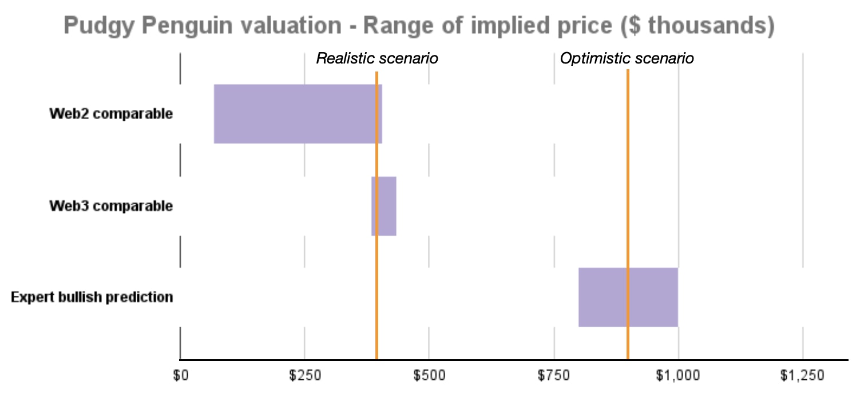This screenshot has height=413, width=868.
Task: Click the orange Optimistic scenario vertical line
Action: [628, 172]
